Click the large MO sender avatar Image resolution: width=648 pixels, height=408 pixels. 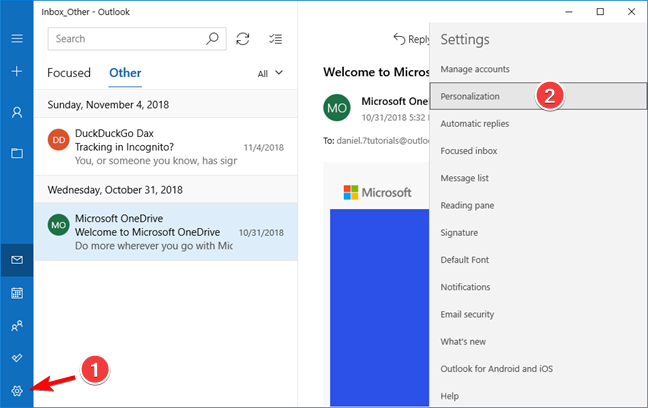337,108
